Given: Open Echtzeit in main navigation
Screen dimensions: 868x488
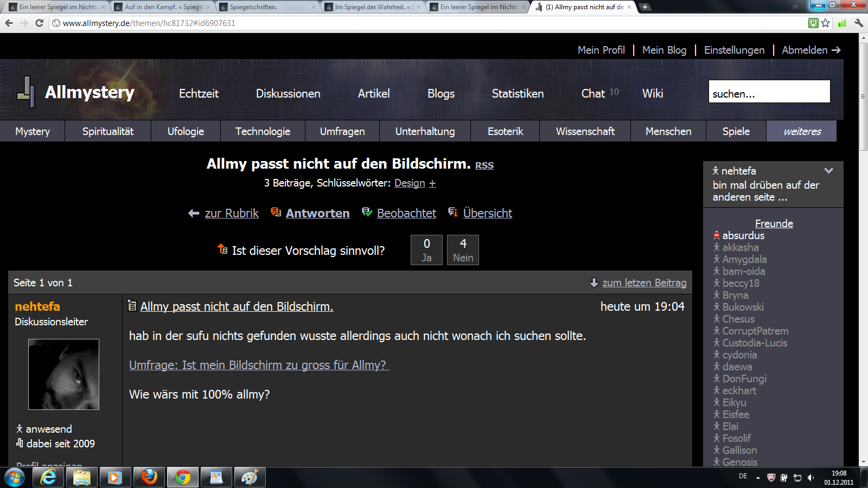Looking at the screenshot, I should coord(199,94).
